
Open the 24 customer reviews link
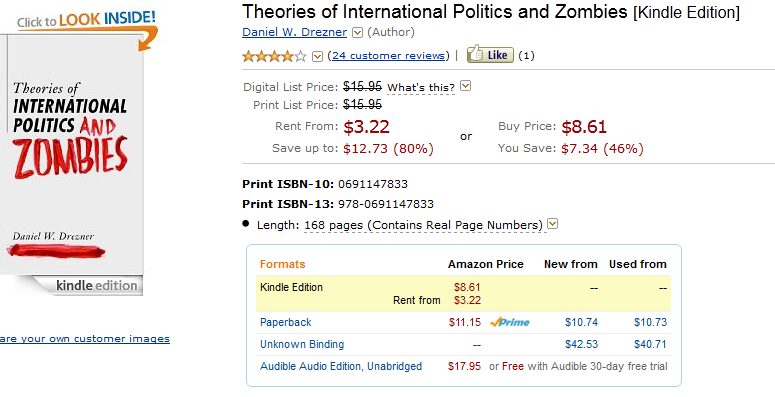(388, 55)
